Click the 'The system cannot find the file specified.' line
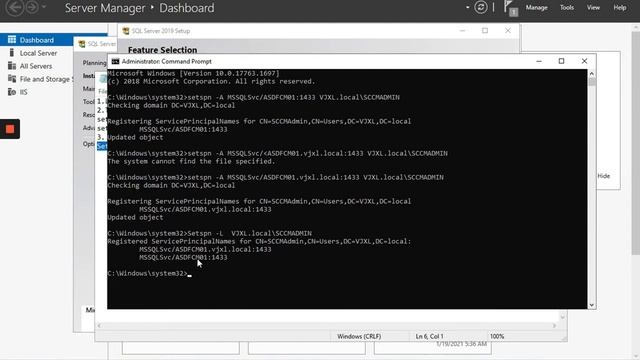 click(191, 162)
